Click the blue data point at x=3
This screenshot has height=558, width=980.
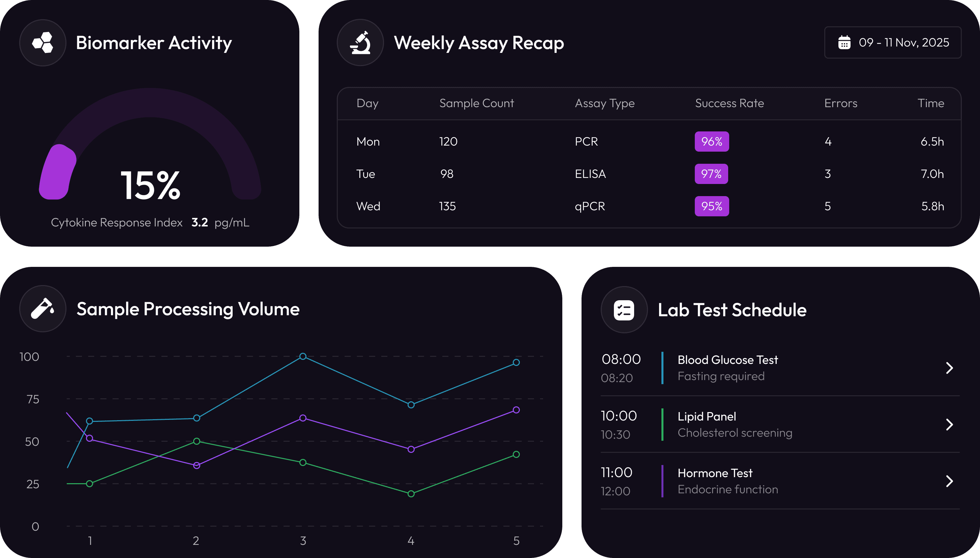point(303,356)
